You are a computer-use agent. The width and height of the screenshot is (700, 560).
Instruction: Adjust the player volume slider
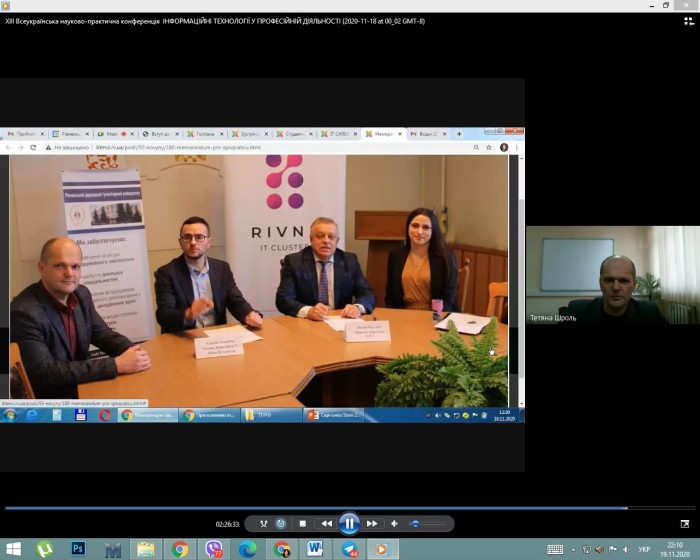tap(426, 523)
